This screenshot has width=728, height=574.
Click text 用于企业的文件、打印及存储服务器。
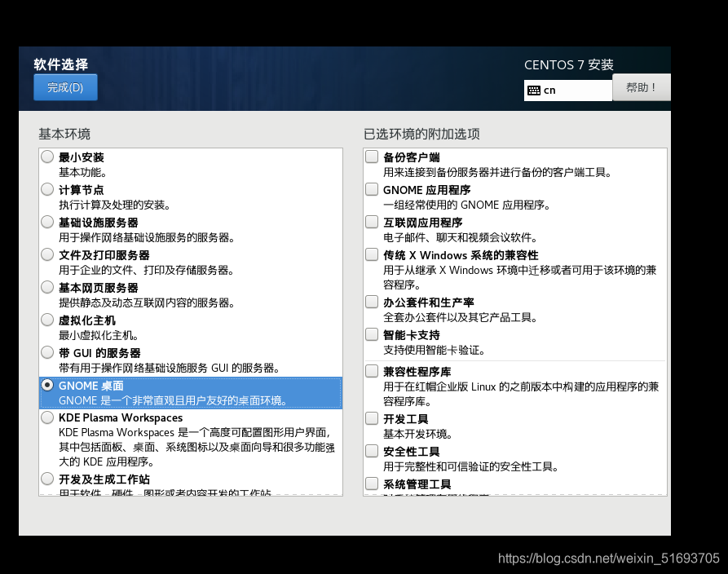click(146, 270)
